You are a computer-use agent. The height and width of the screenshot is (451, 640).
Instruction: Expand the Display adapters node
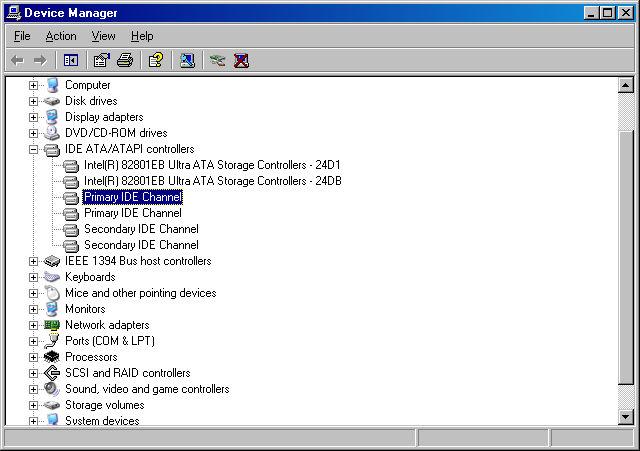[33, 117]
